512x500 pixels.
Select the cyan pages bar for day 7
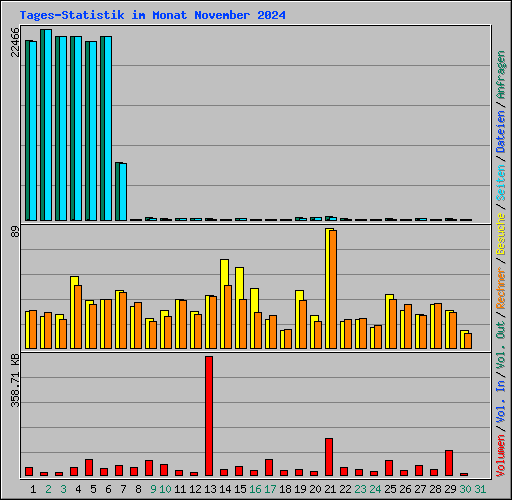123,192
